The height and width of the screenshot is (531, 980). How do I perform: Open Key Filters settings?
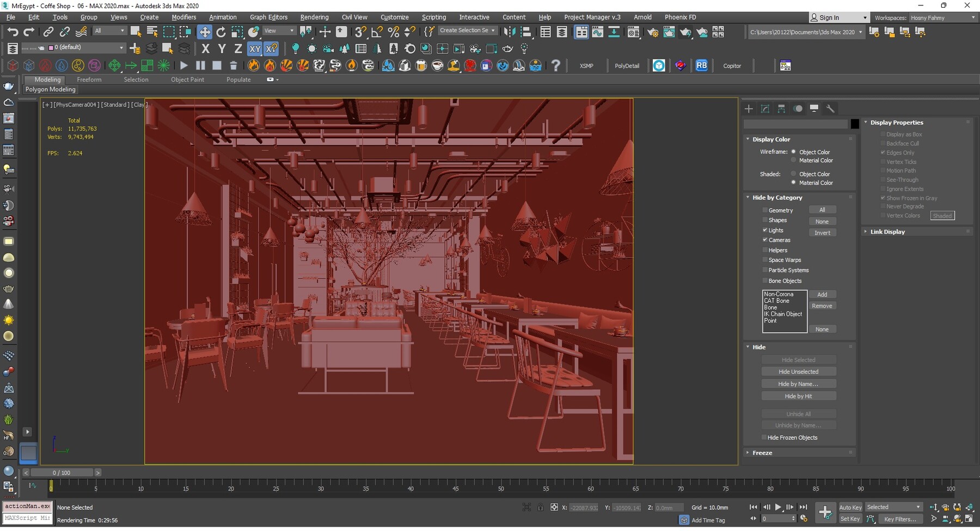899,519
